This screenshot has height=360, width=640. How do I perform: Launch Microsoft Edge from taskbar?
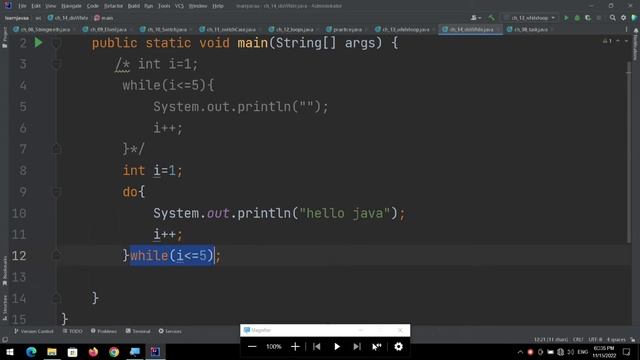[31, 352]
